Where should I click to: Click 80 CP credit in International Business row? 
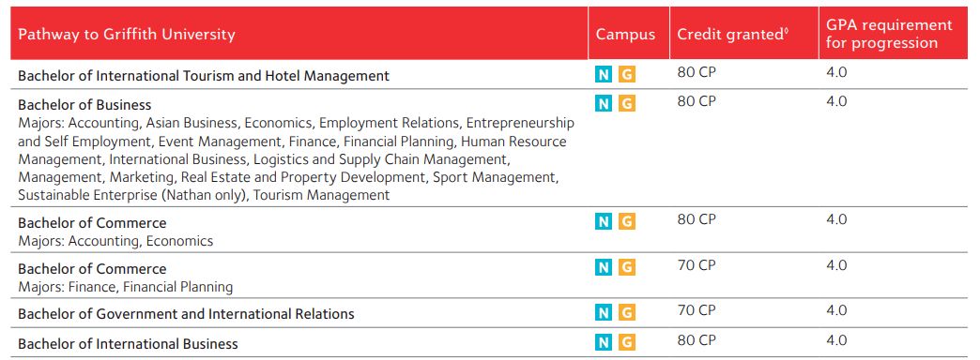point(697,340)
